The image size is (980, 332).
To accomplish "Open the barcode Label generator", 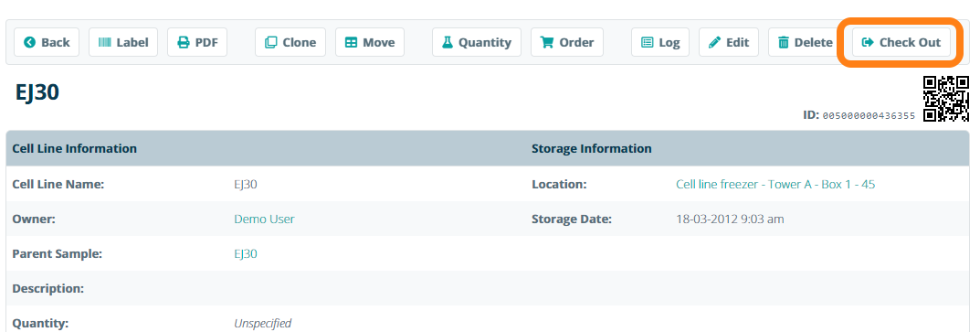I will coord(123,43).
